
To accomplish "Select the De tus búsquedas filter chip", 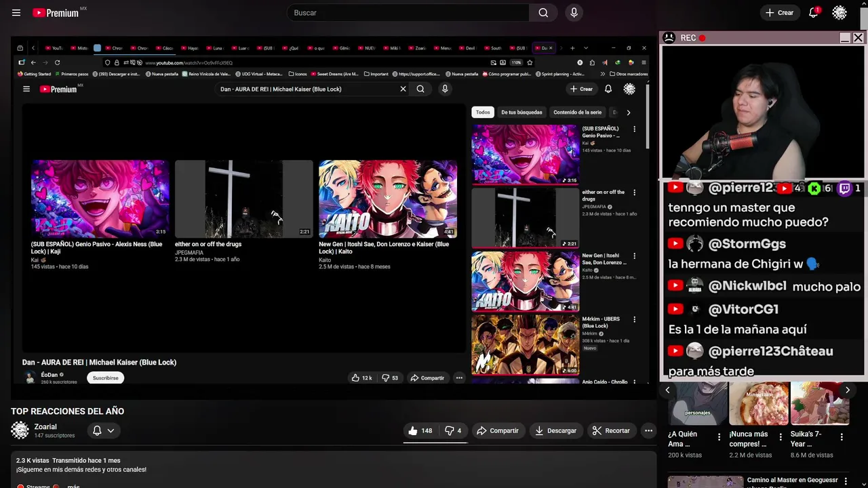I will [521, 113].
